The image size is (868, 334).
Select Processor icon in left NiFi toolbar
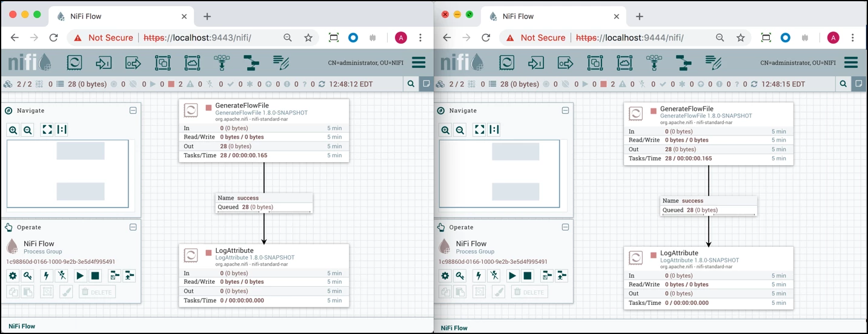tap(75, 62)
